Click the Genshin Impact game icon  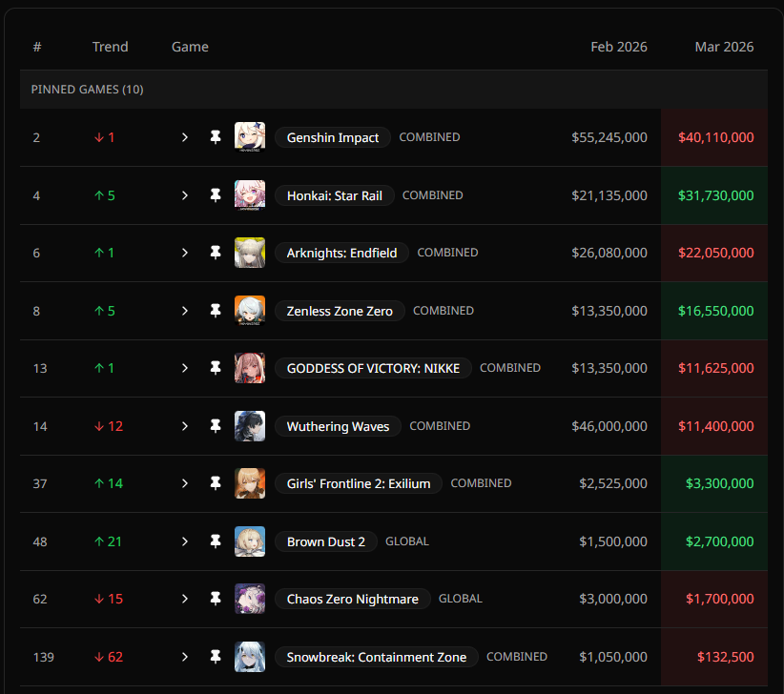[x=250, y=137]
